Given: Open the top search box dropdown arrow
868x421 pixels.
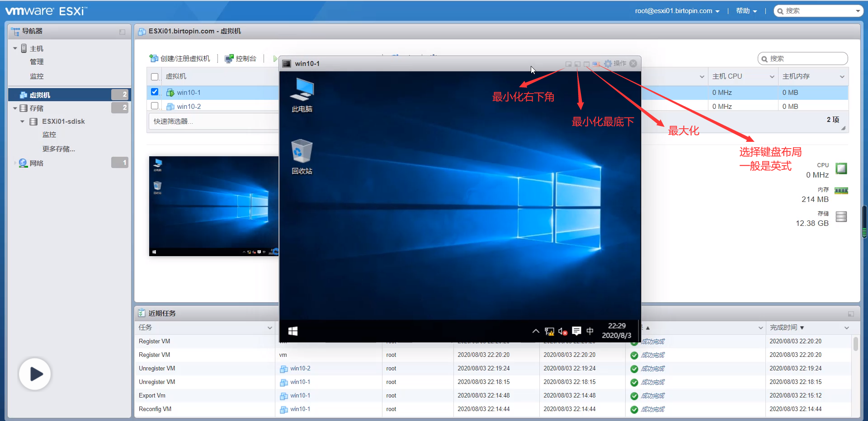Looking at the screenshot, I should (858, 11).
